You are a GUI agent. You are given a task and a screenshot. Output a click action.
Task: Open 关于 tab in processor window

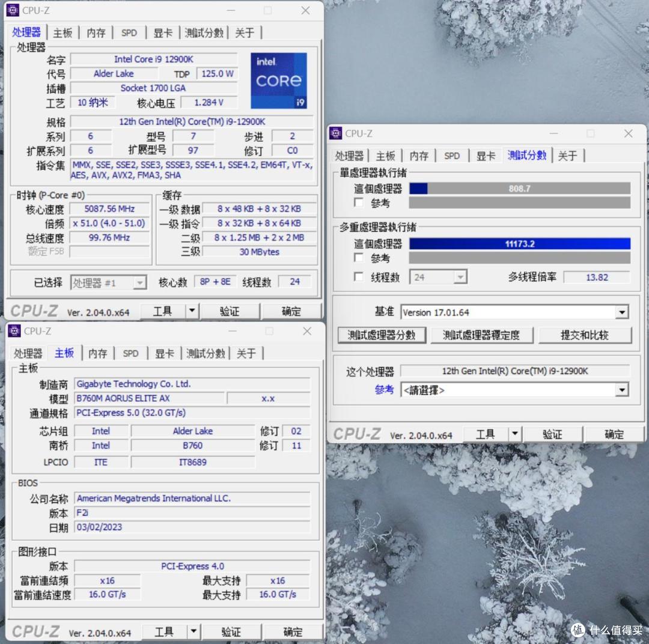pos(245,32)
